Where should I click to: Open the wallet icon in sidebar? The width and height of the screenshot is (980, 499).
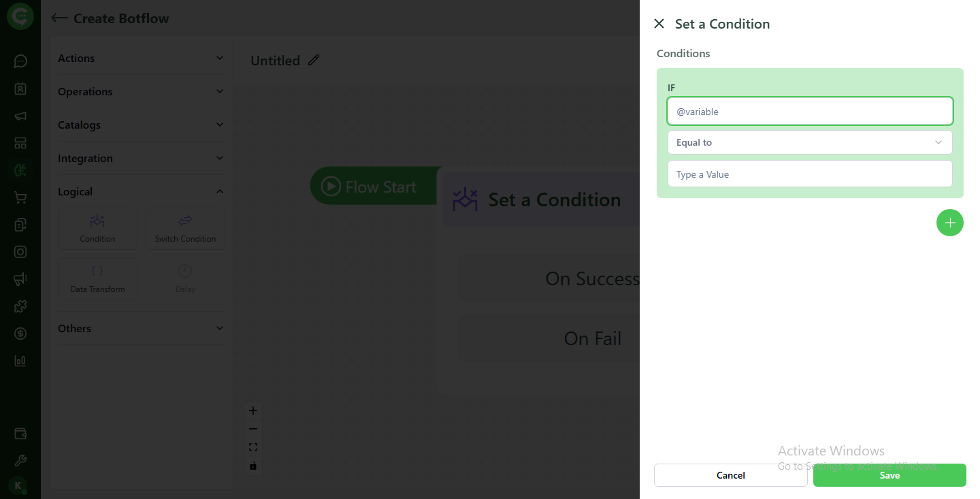[x=20, y=434]
